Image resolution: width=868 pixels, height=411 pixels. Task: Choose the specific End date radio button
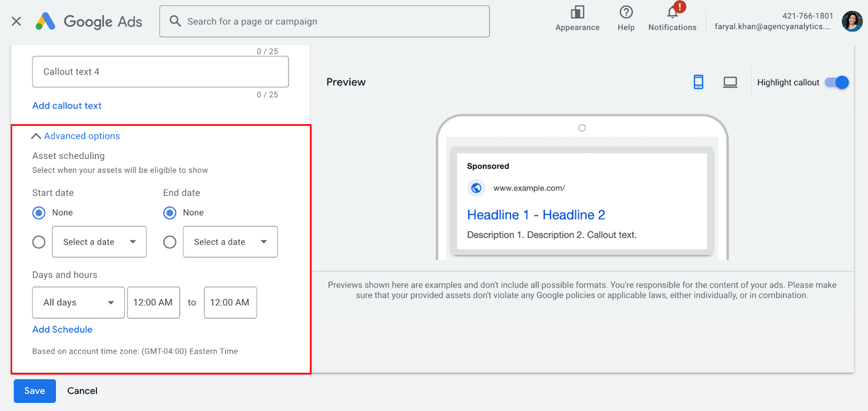coord(170,242)
